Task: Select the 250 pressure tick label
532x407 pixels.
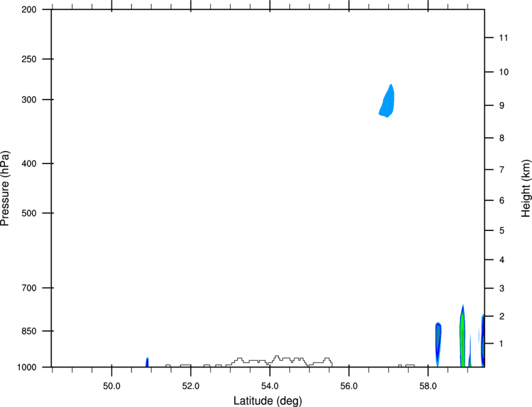Action: (29, 59)
